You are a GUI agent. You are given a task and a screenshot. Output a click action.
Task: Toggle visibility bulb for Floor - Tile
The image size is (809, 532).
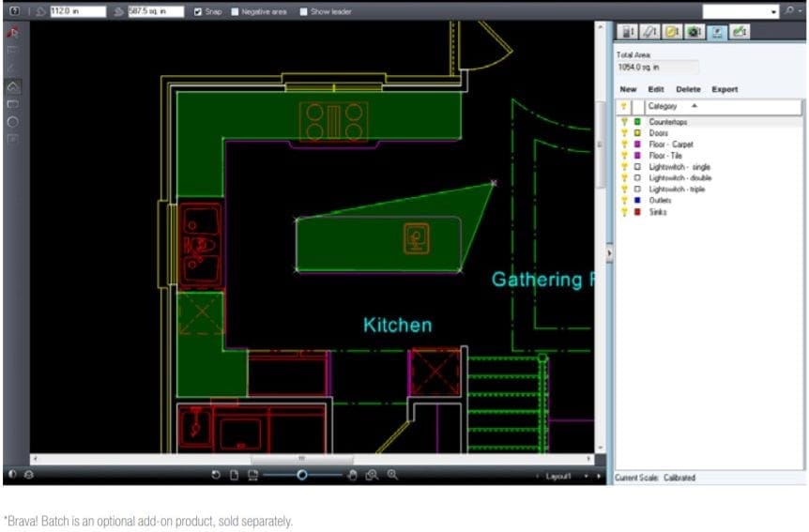pos(624,156)
